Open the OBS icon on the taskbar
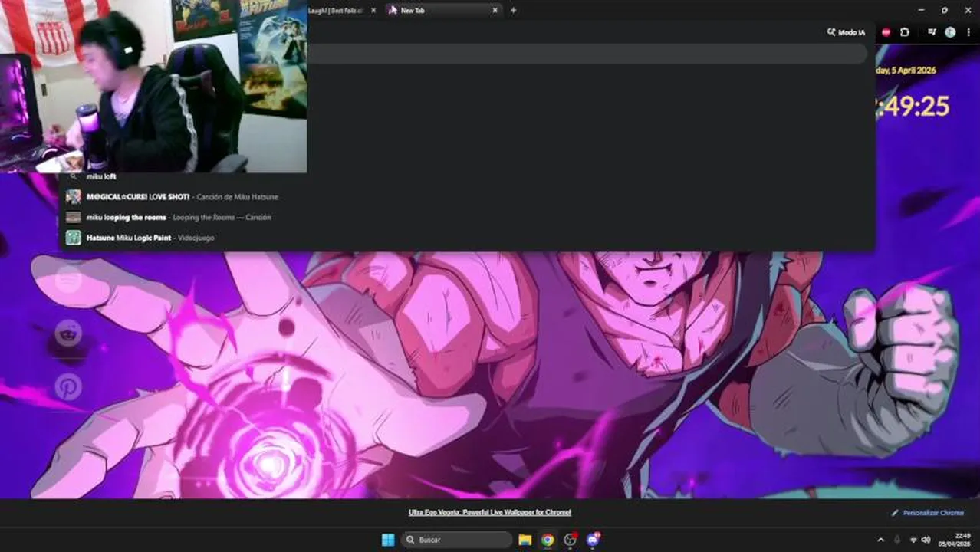Image resolution: width=980 pixels, height=552 pixels. 570,540
